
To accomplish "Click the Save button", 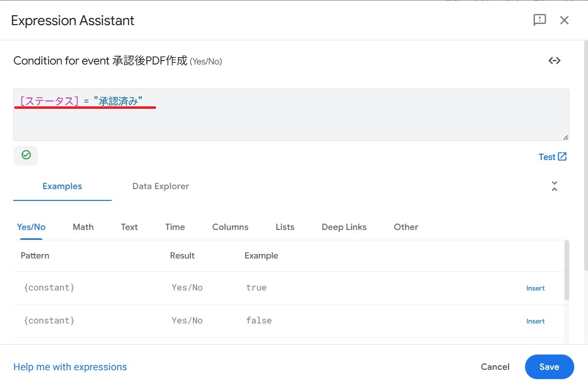I will click(549, 367).
